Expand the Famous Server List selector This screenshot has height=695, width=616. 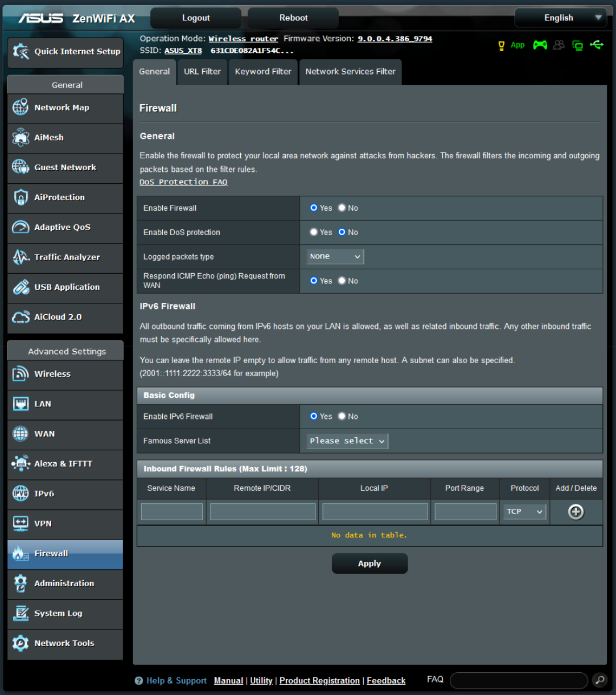[x=346, y=441]
